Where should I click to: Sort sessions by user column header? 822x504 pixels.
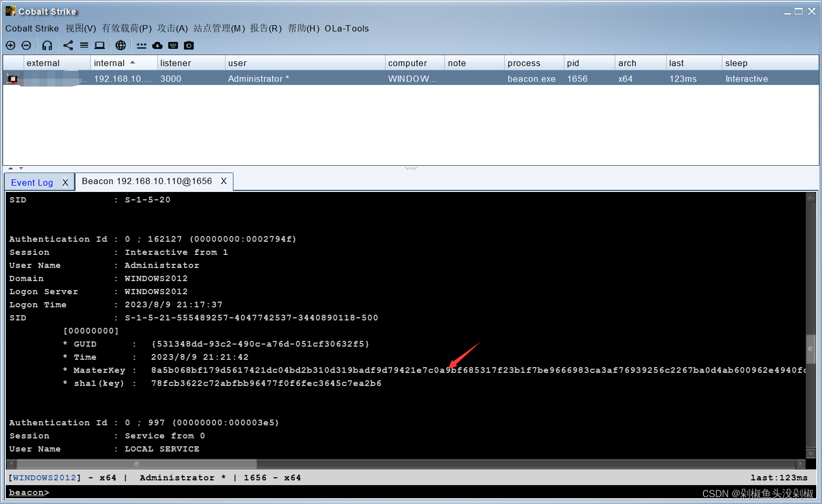pos(305,63)
